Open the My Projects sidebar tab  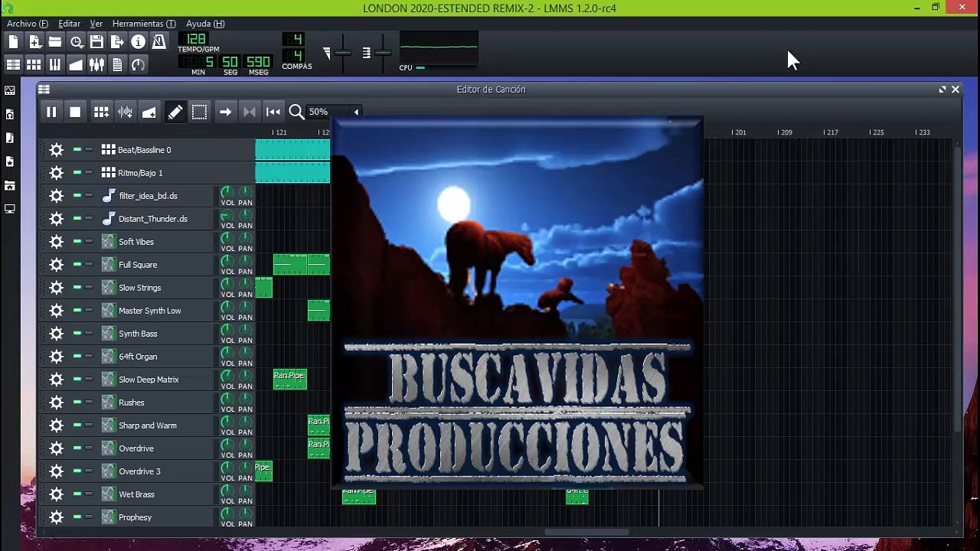10,114
